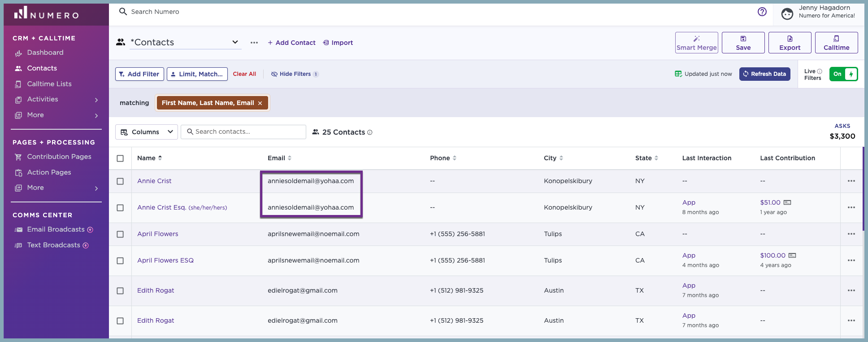Toggle the select-all contacts checkbox
Viewport: 868px width, 342px height.
click(120, 158)
